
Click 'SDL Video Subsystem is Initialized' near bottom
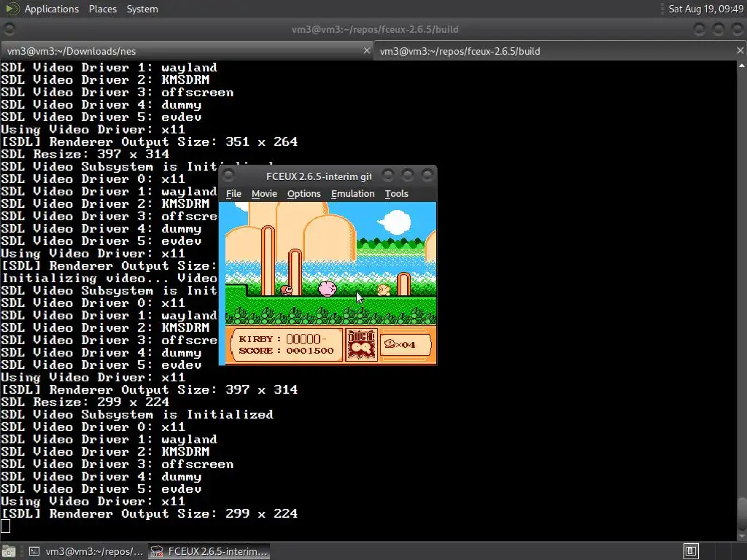(x=137, y=415)
